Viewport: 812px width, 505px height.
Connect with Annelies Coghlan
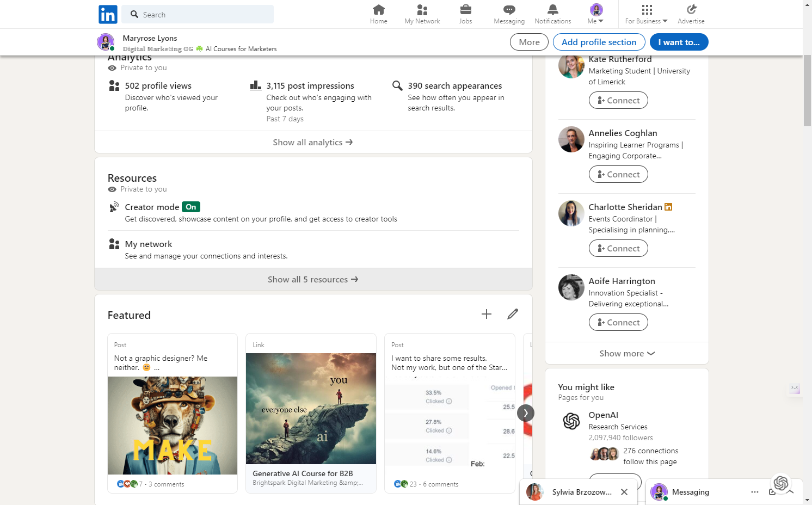[x=618, y=174]
